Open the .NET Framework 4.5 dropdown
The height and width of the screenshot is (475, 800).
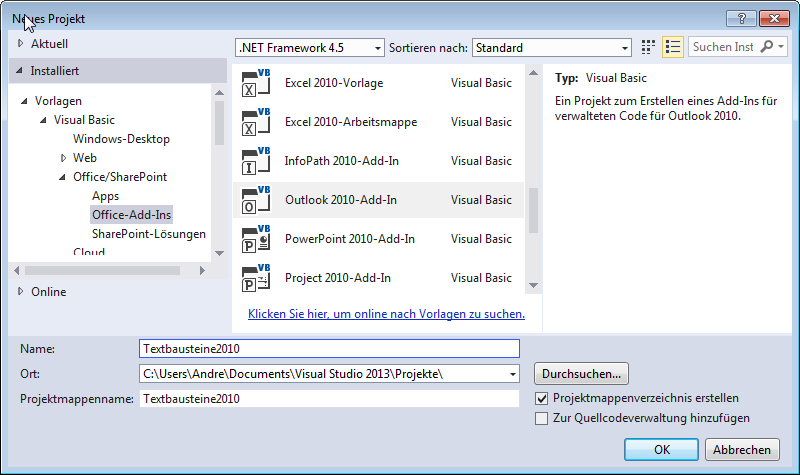tap(309, 48)
